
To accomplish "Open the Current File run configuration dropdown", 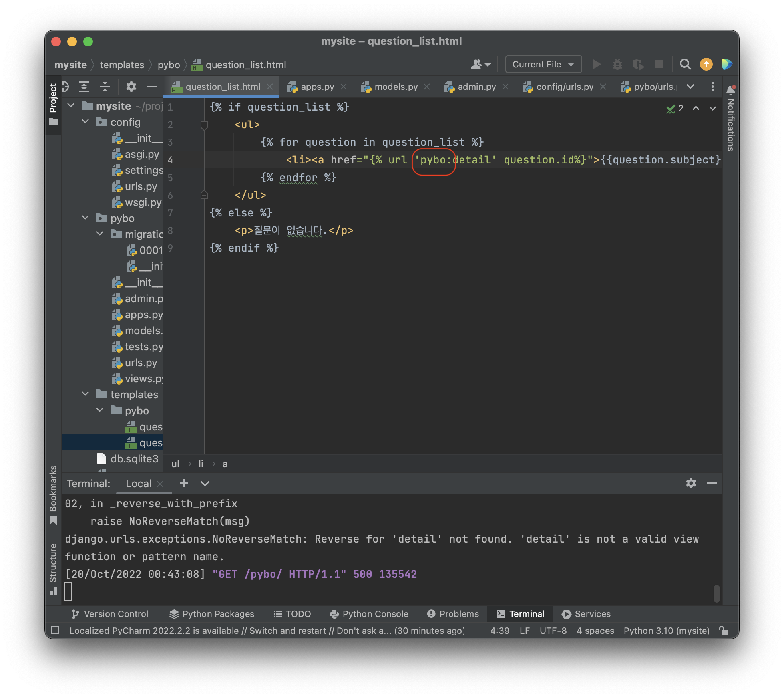I will point(543,65).
